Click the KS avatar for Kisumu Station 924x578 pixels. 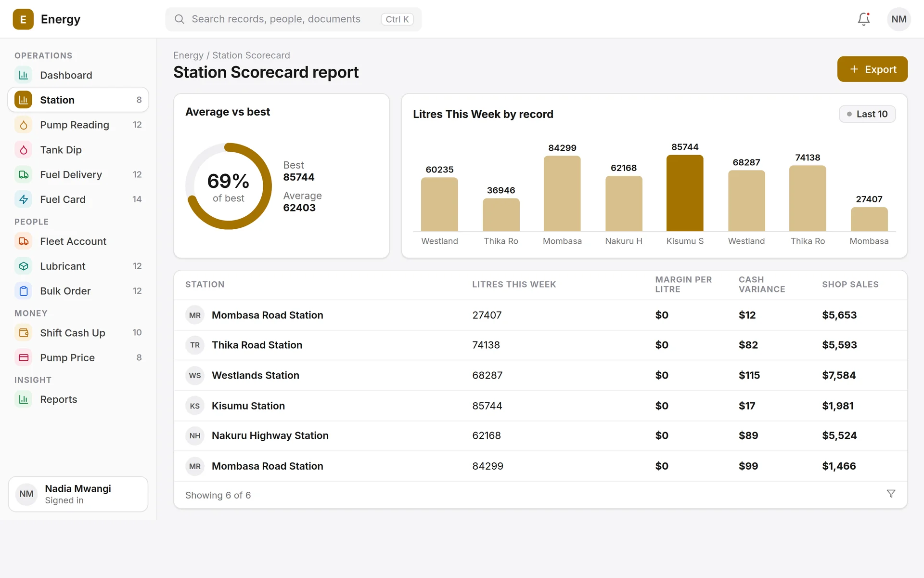coord(195,406)
